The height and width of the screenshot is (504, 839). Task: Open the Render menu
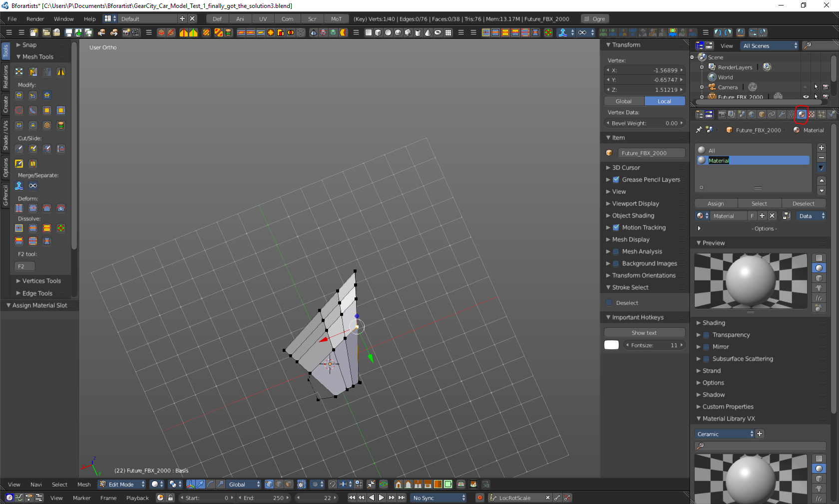pyautogui.click(x=35, y=19)
